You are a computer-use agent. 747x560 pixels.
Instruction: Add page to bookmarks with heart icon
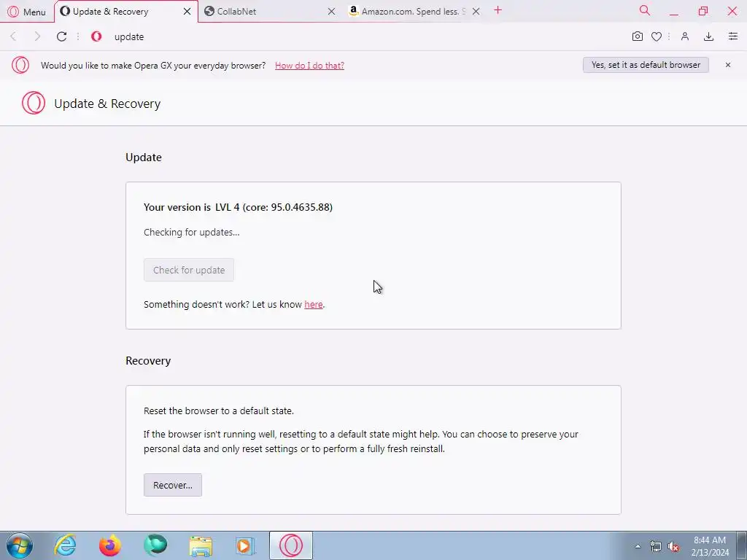pyautogui.click(x=657, y=36)
